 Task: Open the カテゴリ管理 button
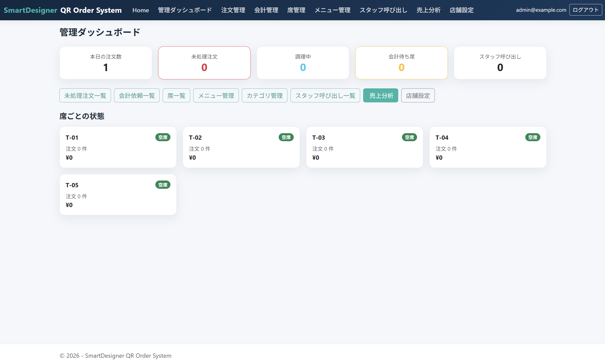[265, 95]
